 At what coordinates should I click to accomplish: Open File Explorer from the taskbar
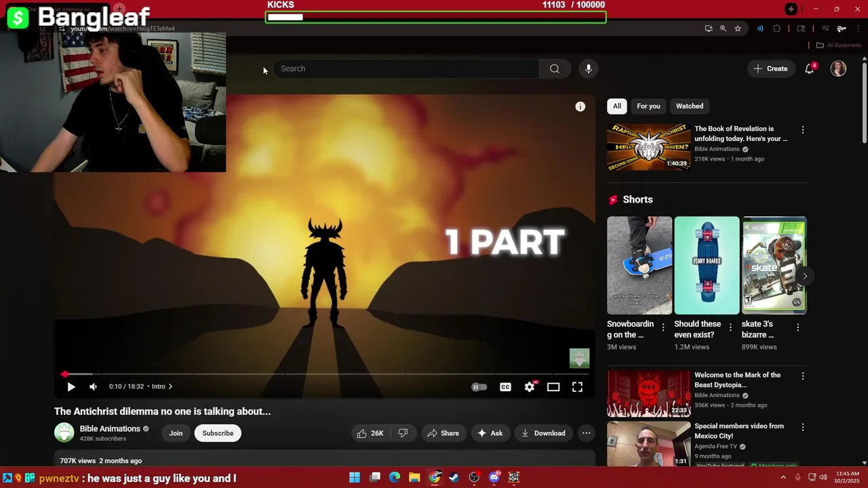coord(414,478)
